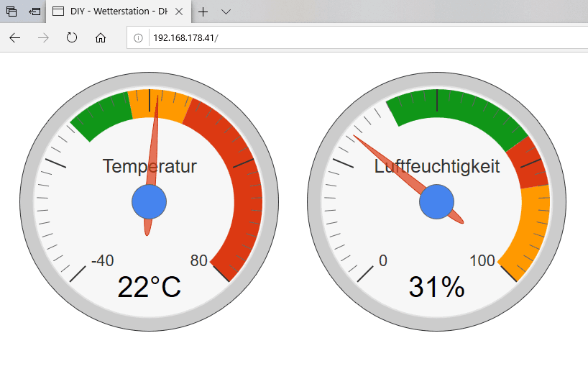The image size is (588, 374).
Task: Click the blue hub of humidity gauge
Action: click(437, 202)
